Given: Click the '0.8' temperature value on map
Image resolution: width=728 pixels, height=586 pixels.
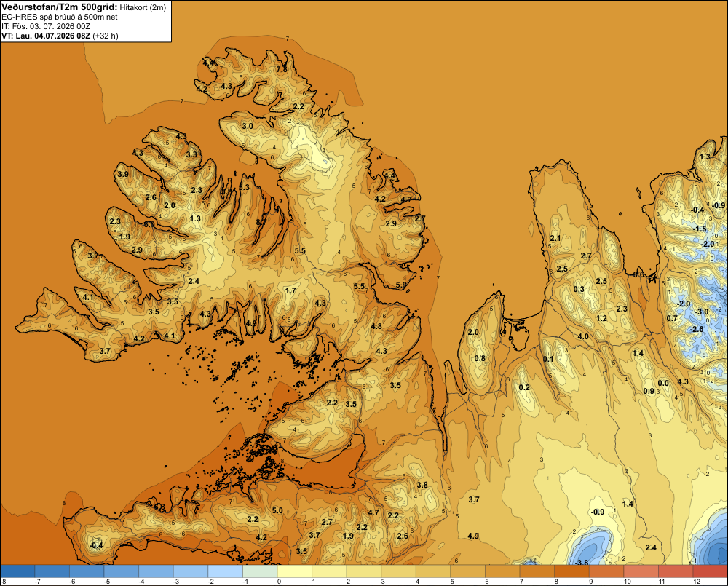Looking at the screenshot, I should (480, 358).
